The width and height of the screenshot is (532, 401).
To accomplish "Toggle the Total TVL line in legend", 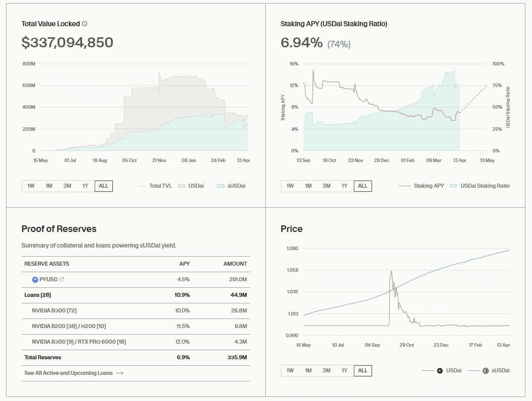I will tap(155, 186).
